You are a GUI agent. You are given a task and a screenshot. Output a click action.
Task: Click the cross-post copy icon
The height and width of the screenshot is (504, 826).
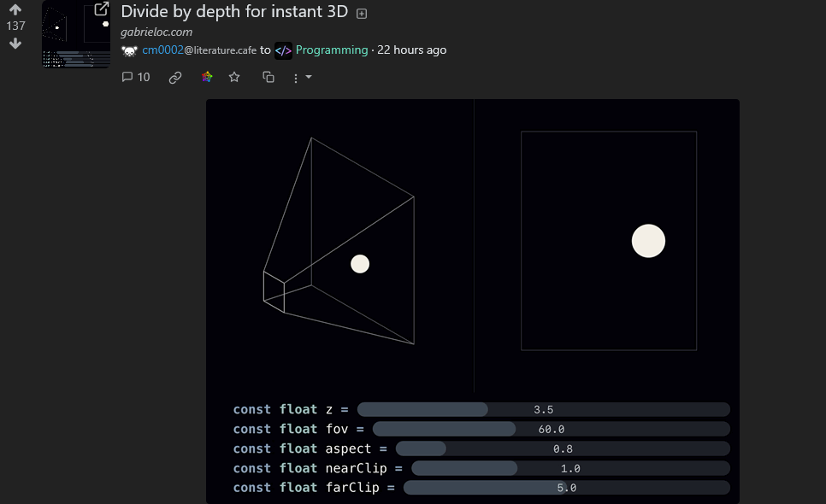coord(268,78)
